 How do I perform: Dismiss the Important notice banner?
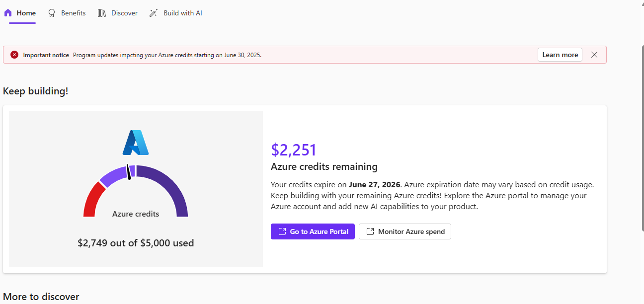pos(594,55)
